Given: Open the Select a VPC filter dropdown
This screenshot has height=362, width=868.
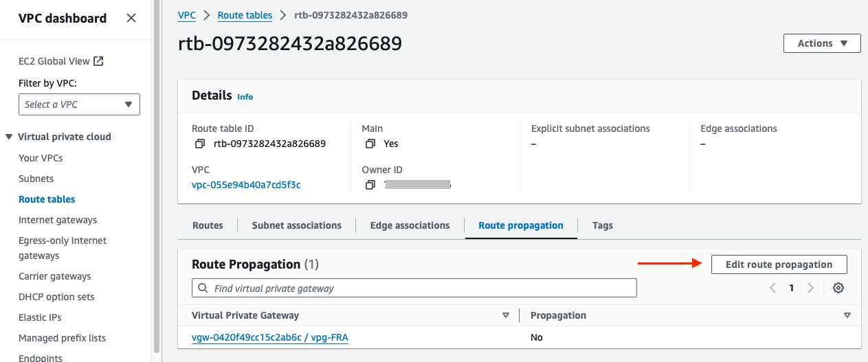Looking at the screenshot, I should [x=79, y=104].
